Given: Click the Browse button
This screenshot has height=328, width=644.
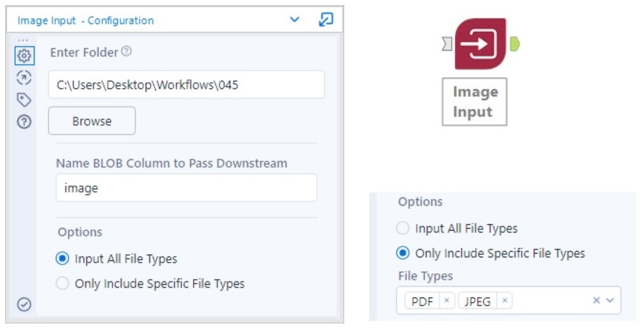Looking at the screenshot, I should point(92,121).
